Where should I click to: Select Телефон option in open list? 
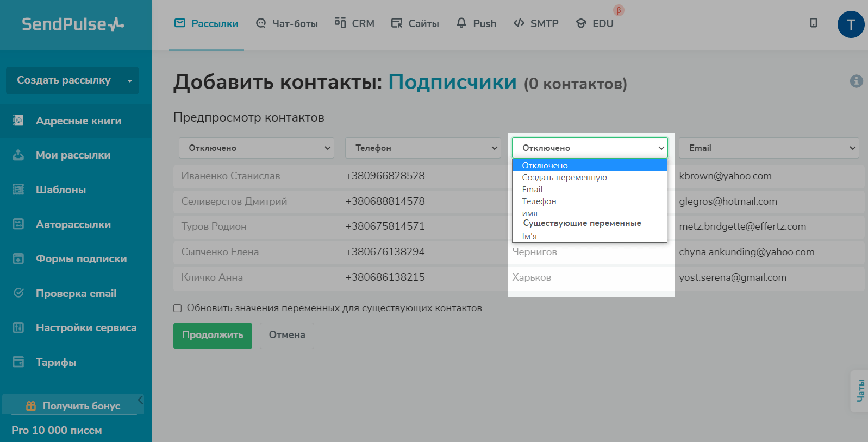point(539,201)
